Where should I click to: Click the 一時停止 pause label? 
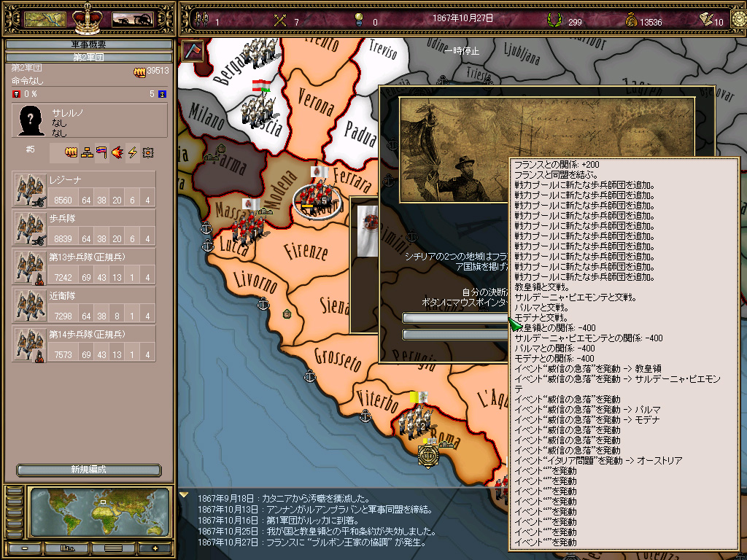pos(462,50)
